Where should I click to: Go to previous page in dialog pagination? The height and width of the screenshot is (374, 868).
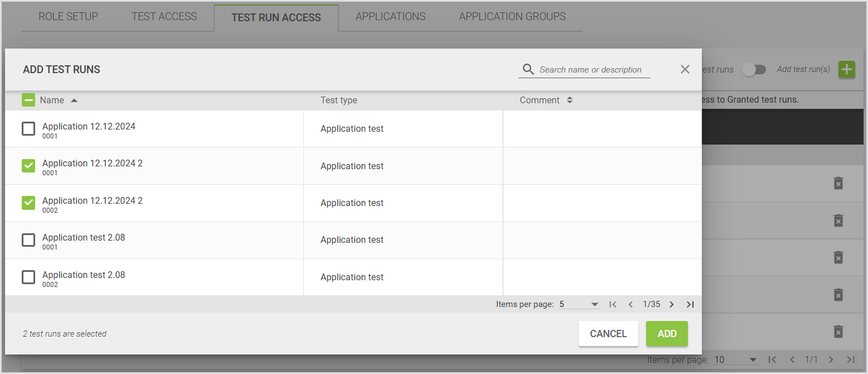[x=631, y=304]
